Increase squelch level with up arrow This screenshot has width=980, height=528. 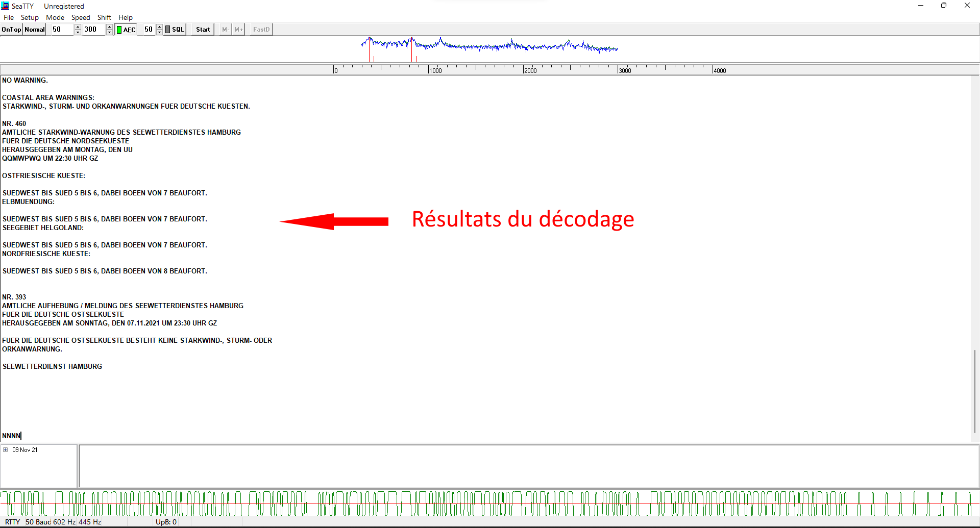159,27
